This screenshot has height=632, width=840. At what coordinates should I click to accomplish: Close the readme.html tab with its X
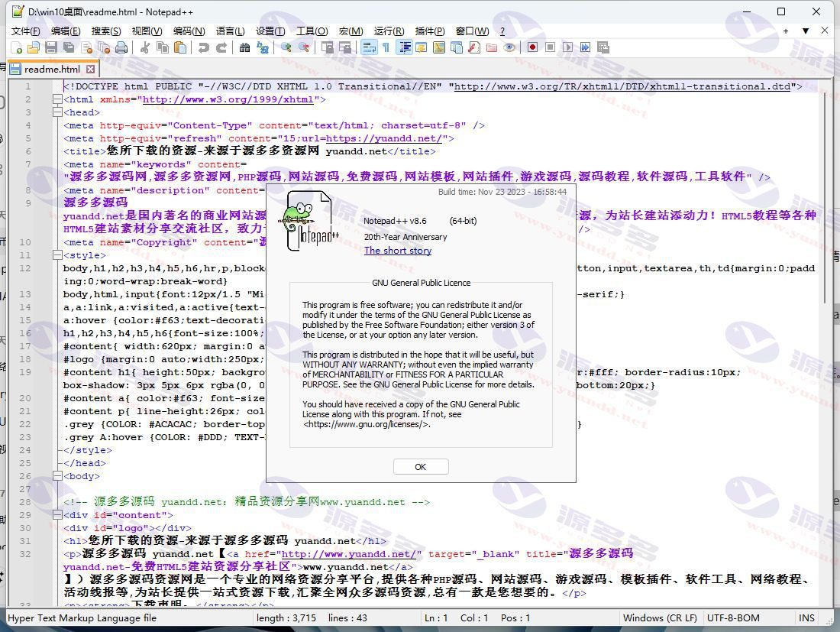[x=91, y=69]
